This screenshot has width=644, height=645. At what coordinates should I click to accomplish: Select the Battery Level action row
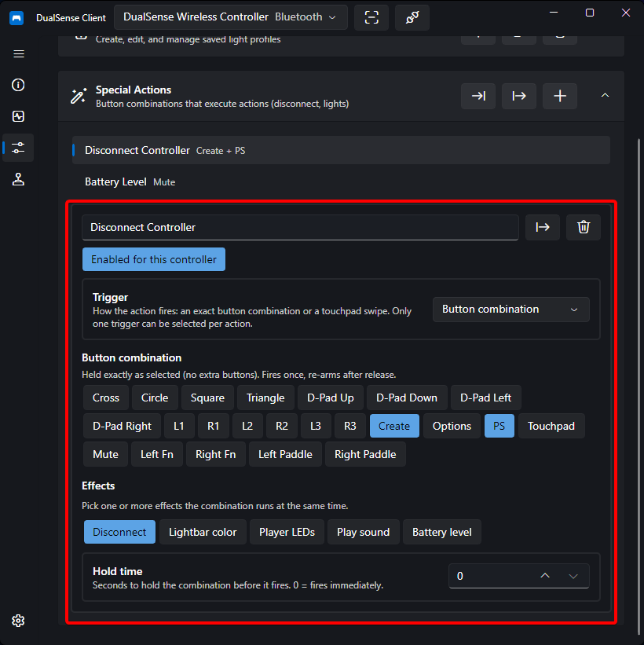(x=341, y=181)
